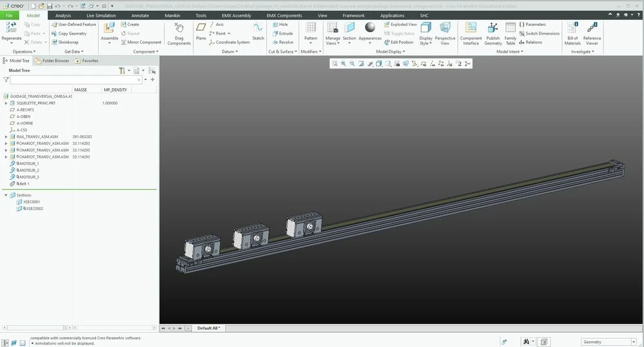Click the Find binoculars icon in status bar
Viewport: 644px width, 347px height.
coord(526,342)
